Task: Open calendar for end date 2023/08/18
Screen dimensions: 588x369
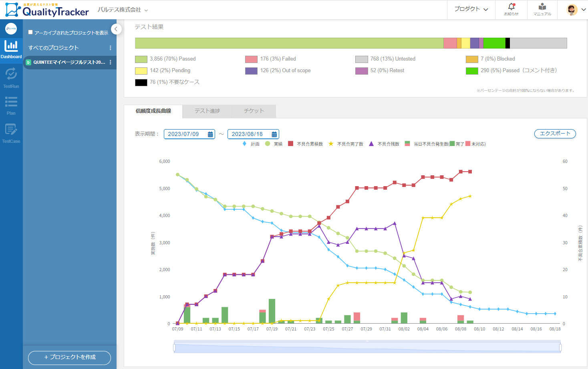Action: point(274,134)
